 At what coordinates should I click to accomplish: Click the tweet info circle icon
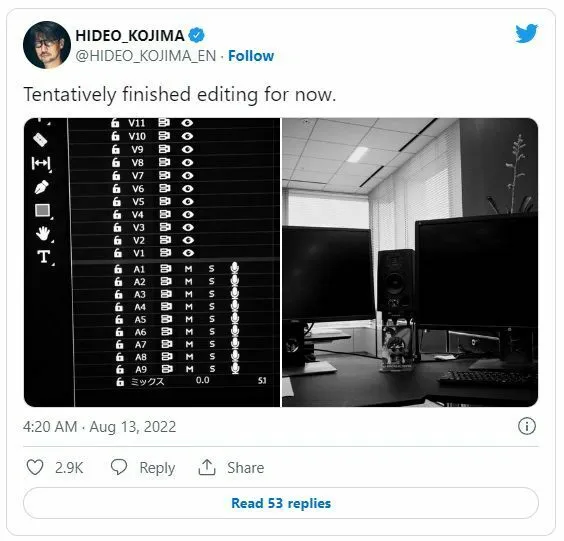point(527,426)
